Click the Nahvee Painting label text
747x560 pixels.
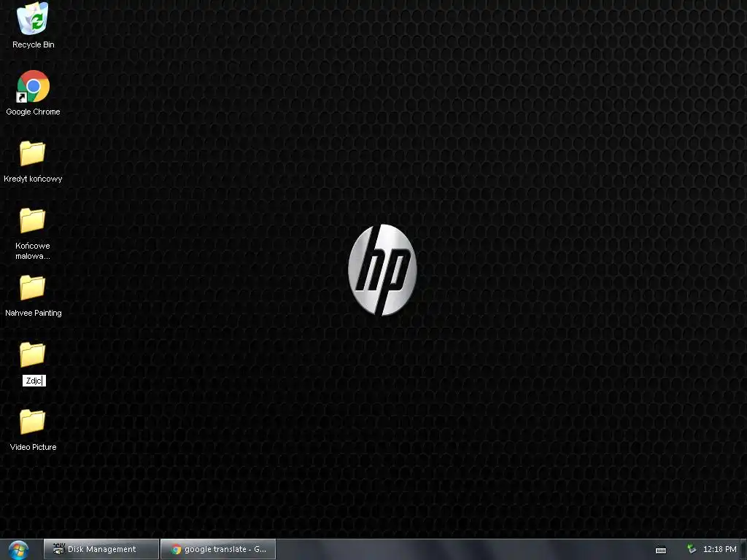[34, 313]
